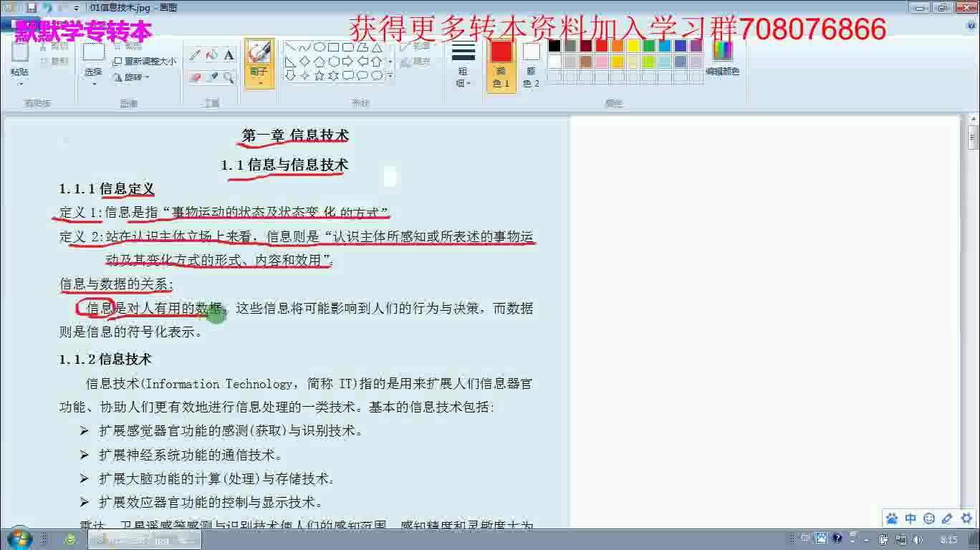Pick the Oval callout shape
This screenshot has height=550, width=980.
pos(362,75)
